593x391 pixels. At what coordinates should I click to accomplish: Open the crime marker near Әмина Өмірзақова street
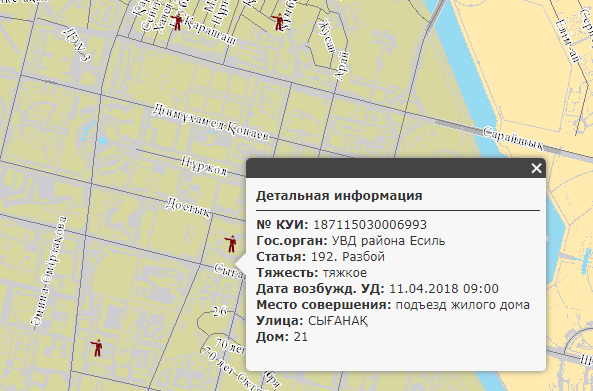point(97,348)
